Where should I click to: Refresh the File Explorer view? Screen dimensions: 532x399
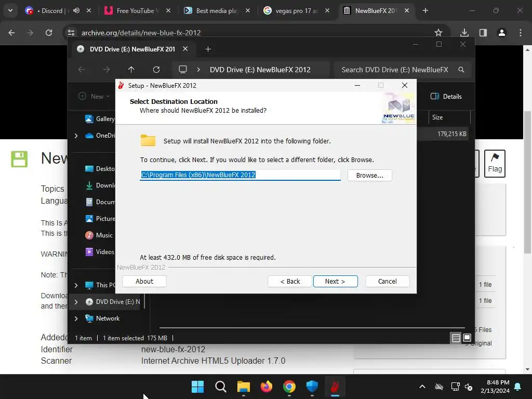(x=156, y=70)
